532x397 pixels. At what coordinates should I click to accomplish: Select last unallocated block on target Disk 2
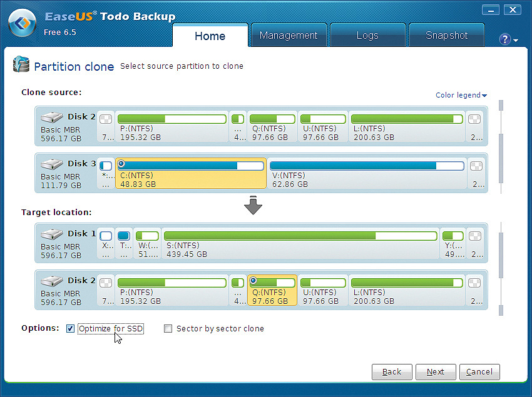(x=475, y=290)
